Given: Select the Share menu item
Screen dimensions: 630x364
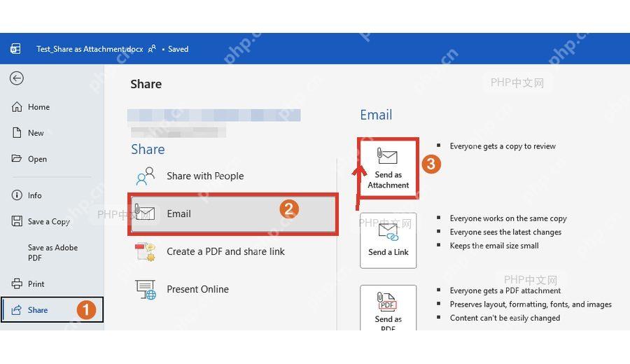Looking at the screenshot, I should [52, 310].
